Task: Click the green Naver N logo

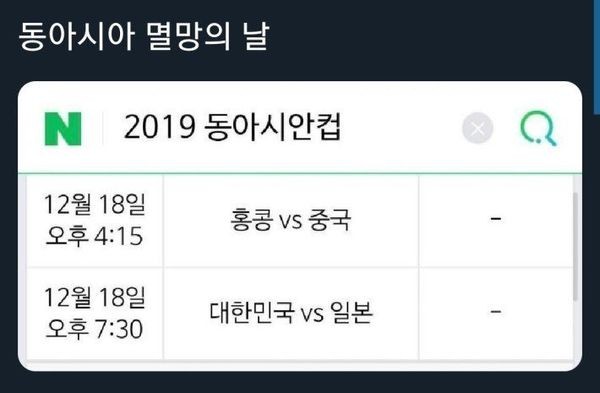Action: (63, 129)
